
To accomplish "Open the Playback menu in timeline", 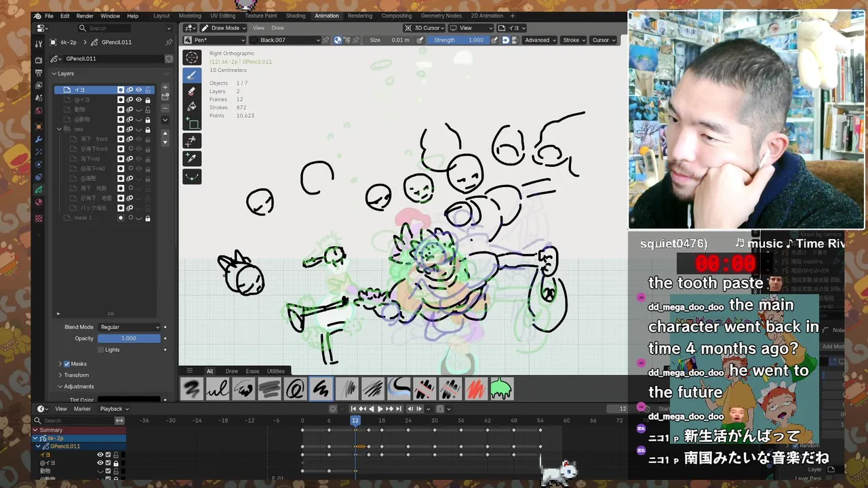I will (x=114, y=409).
